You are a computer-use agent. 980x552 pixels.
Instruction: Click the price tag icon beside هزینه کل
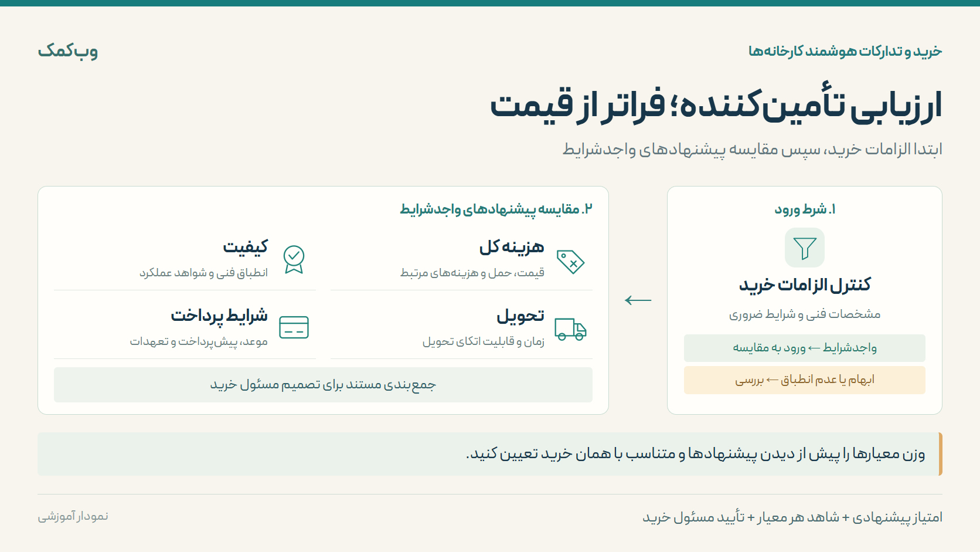[570, 262]
